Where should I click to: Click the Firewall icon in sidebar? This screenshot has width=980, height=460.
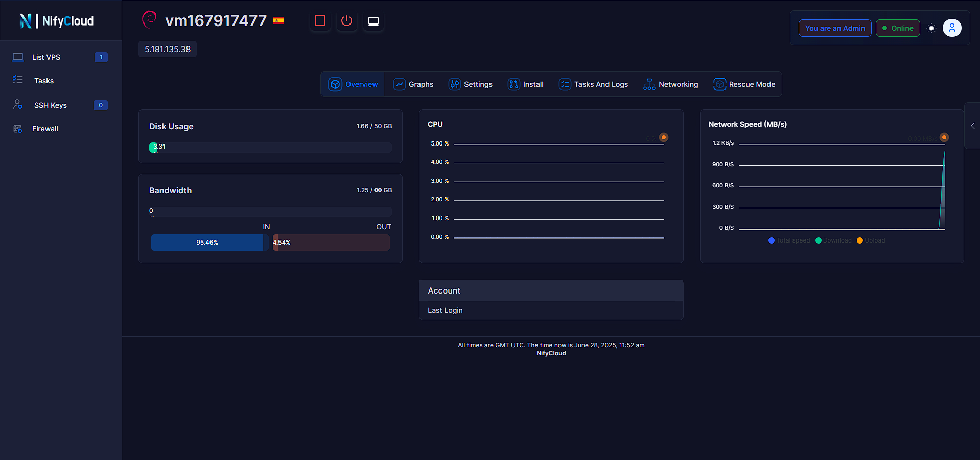(18, 129)
